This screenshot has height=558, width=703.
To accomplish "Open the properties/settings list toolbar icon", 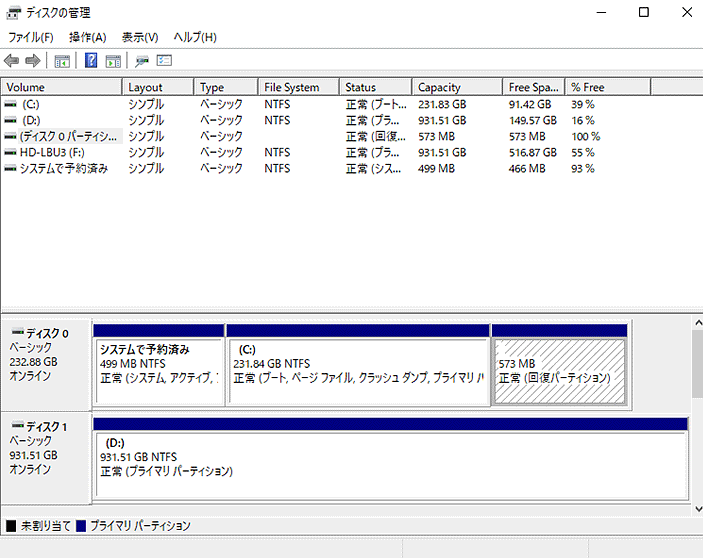I will tap(164, 60).
